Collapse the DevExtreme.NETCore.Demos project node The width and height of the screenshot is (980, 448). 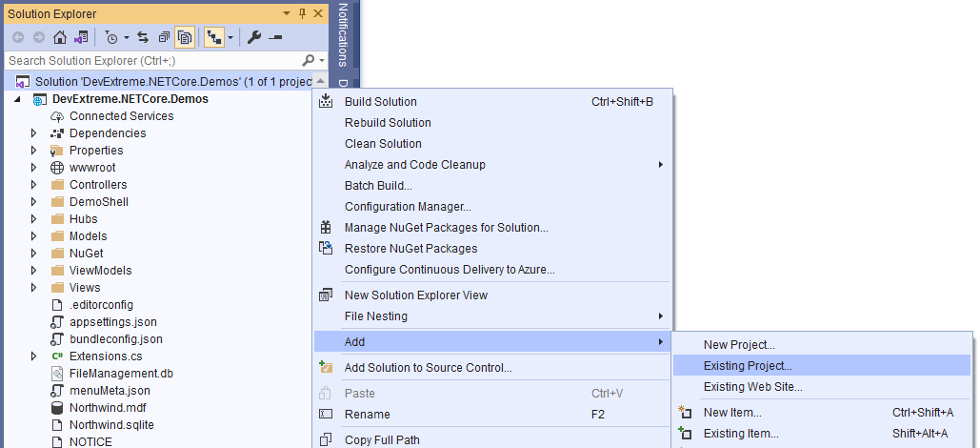(x=17, y=99)
